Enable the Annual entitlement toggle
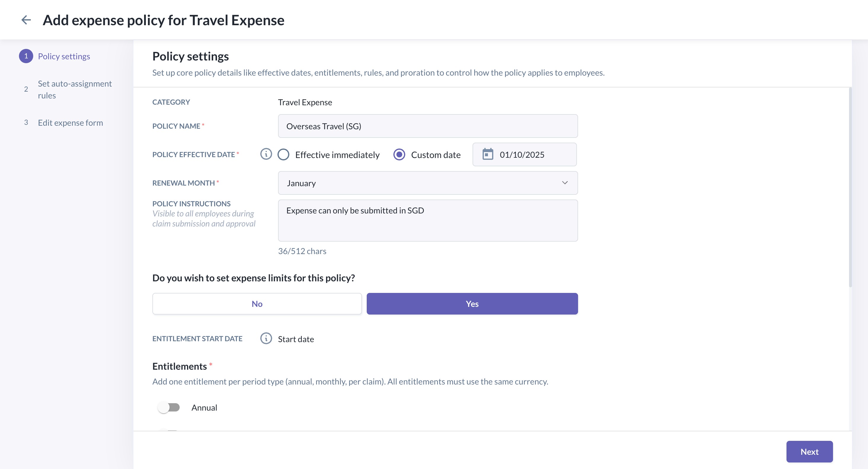The height and width of the screenshot is (469, 868). (169, 407)
